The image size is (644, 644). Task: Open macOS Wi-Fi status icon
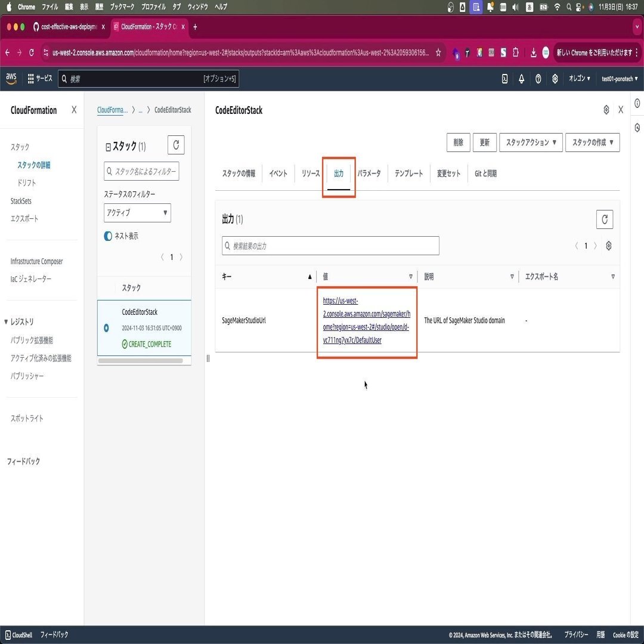click(x=557, y=7)
